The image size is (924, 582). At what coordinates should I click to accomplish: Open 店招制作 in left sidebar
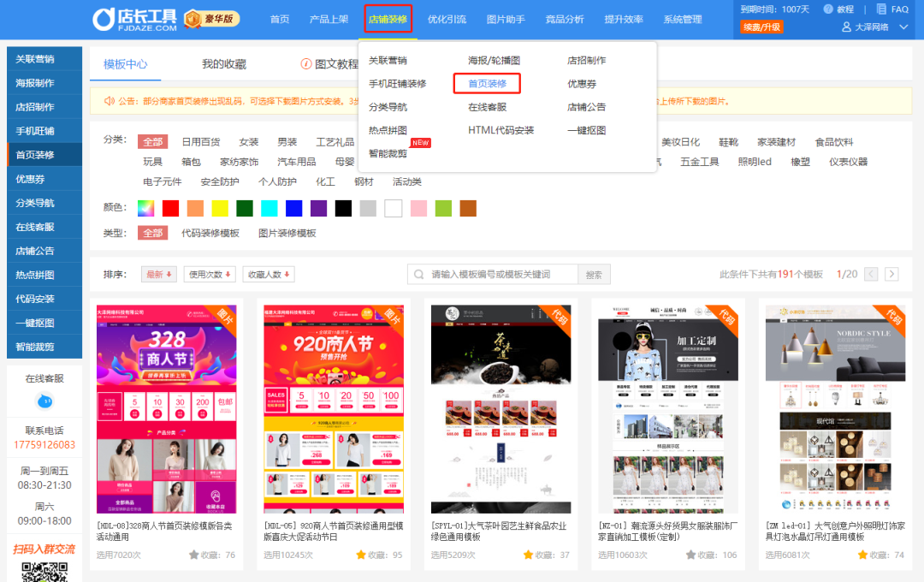[44, 107]
